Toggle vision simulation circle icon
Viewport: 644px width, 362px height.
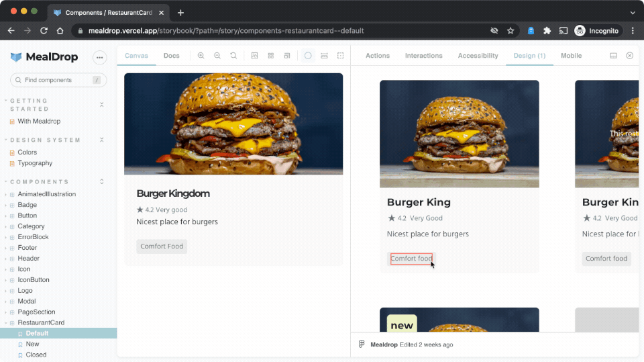tap(308, 56)
